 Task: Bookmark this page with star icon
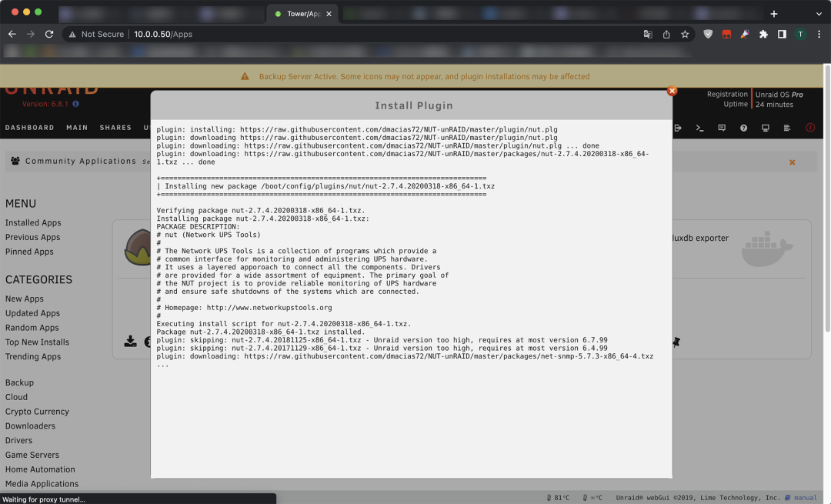(x=685, y=35)
